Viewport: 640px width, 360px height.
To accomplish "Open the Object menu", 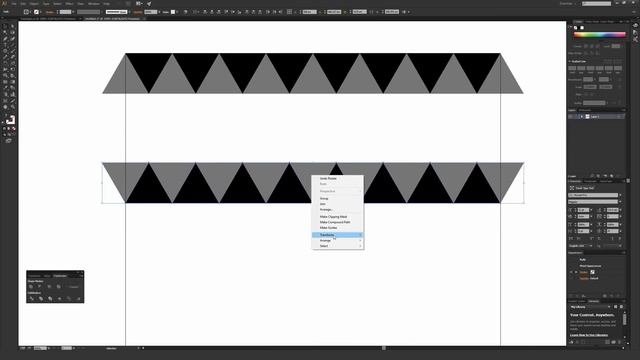I will click(34, 4).
